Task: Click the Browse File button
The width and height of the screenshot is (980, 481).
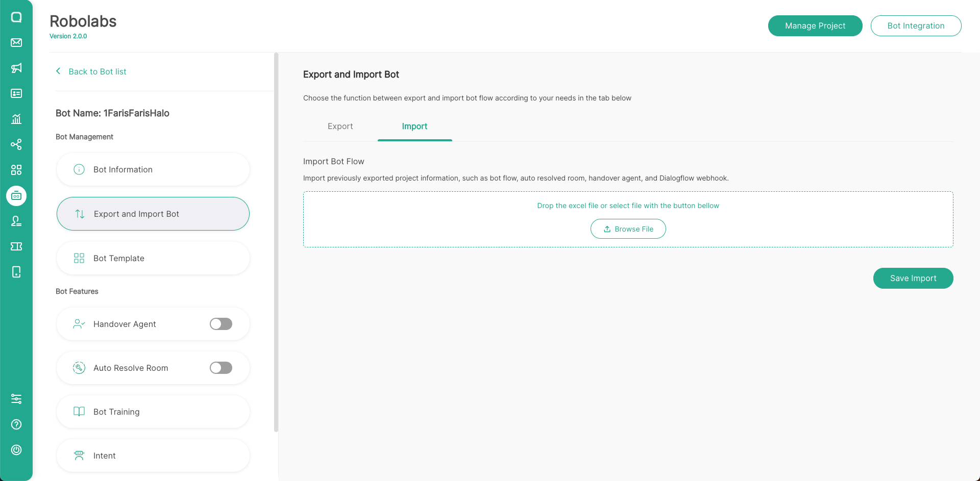Action: [x=628, y=229]
